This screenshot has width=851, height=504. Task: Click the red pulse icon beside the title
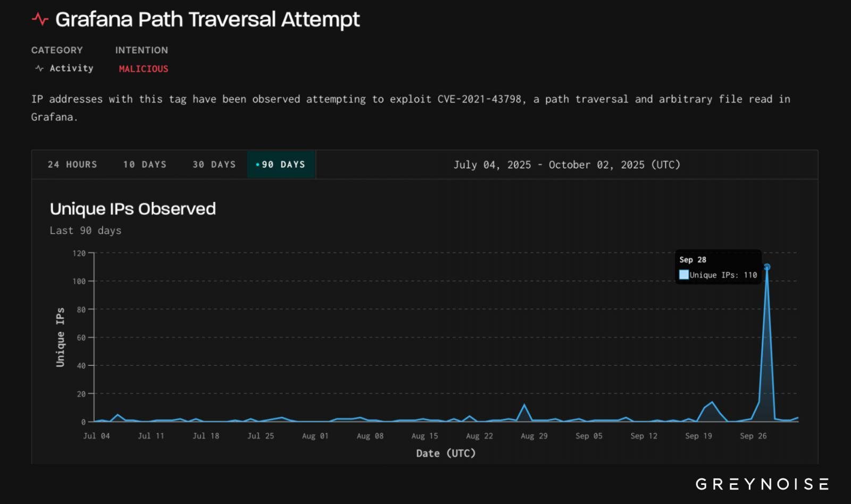click(40, 20)
